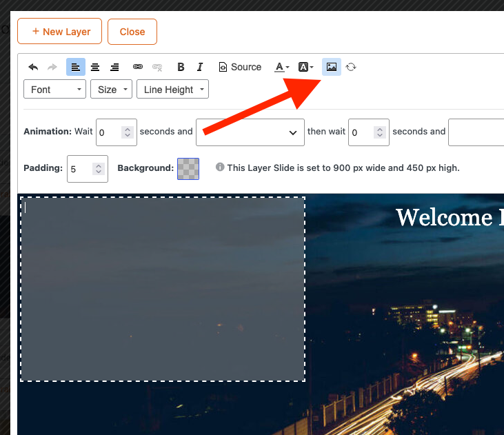Undo the last edit

(33, 67)
